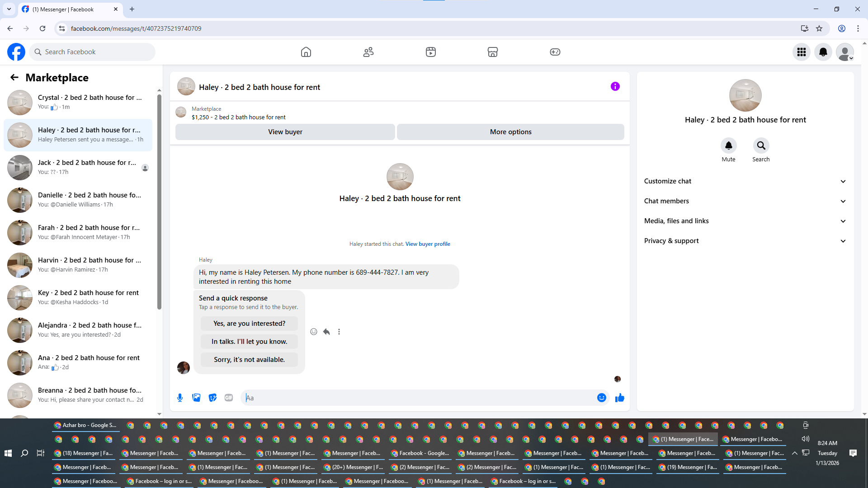Open emoji picker in message box
Viewport: 868px width, 488px height.
click(x=601, y=398)
